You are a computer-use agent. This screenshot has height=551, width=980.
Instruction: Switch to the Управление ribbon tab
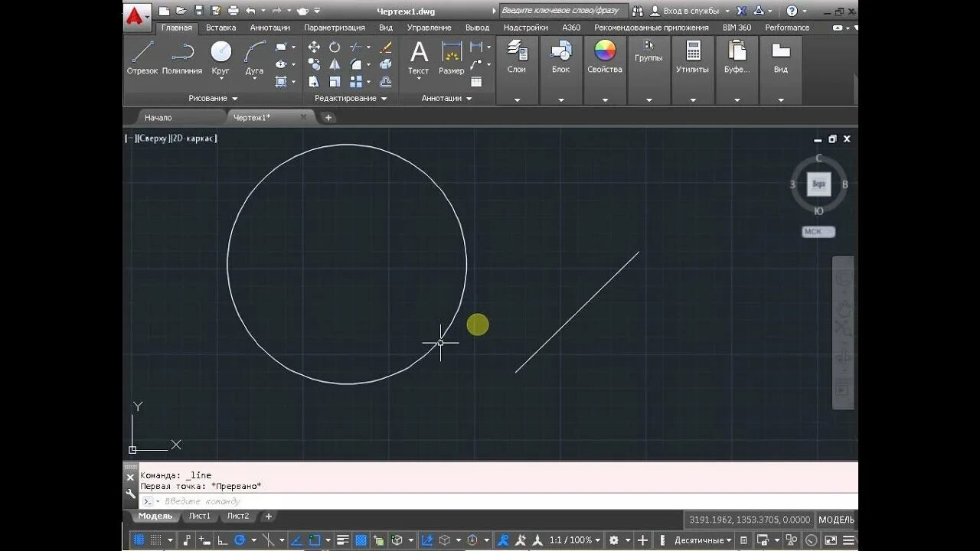(429, 28)
